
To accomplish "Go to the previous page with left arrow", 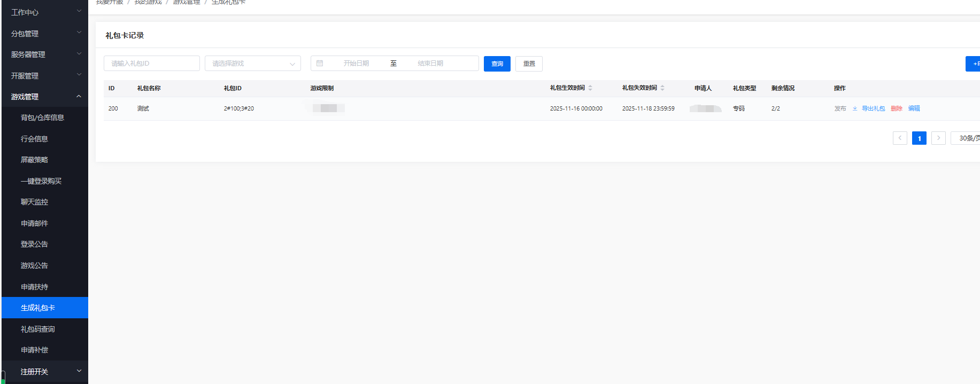I will click(900, 138).
